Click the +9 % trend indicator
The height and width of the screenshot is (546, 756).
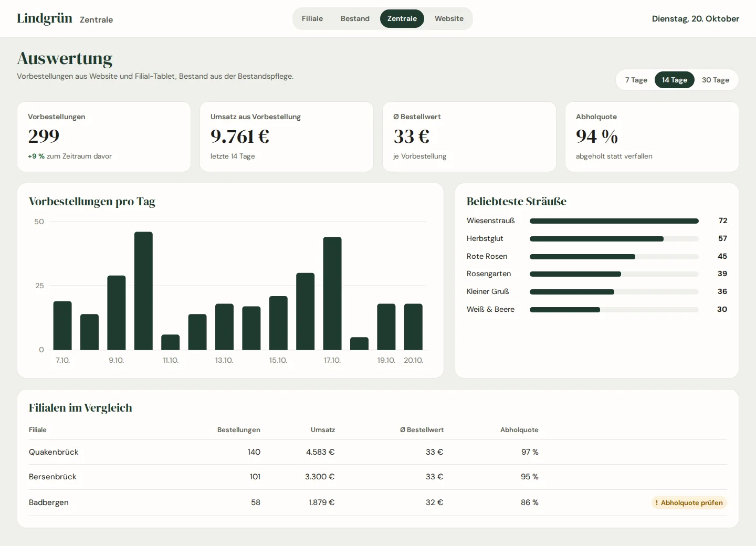[x=36, y=156]
